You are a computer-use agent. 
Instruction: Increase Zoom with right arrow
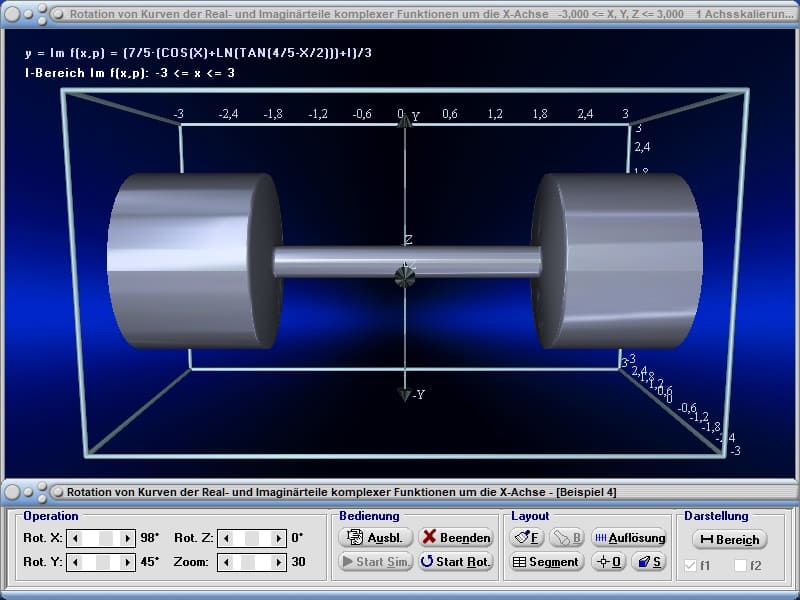[279, 562]
